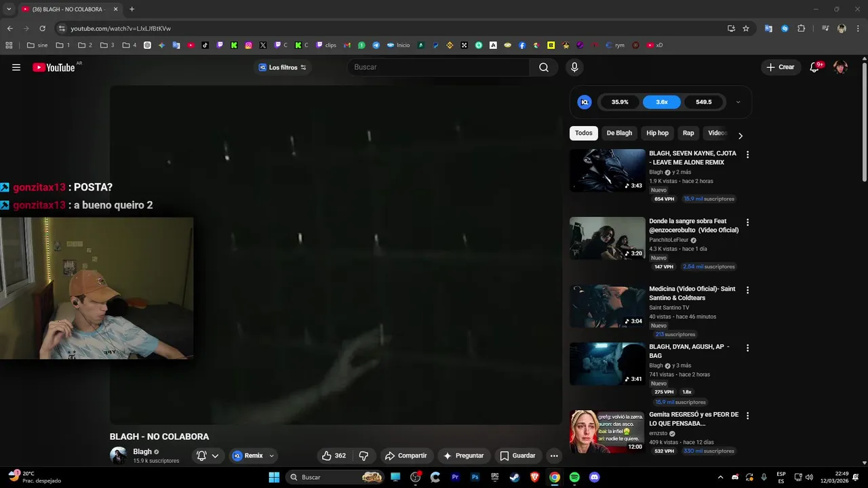Viewport: 868px width, 488px height.
Task: Dislike the video with thumbs down
Action: coord(363,455)
